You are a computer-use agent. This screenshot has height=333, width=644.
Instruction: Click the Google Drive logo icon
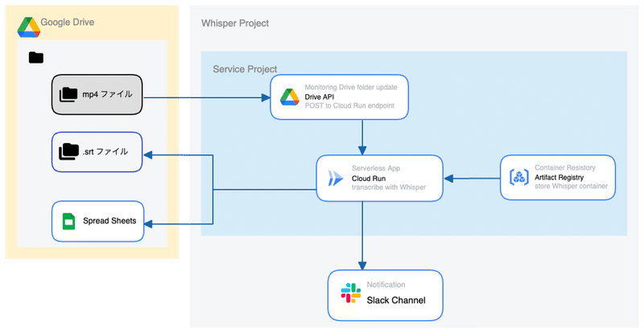tap(28, 27)
